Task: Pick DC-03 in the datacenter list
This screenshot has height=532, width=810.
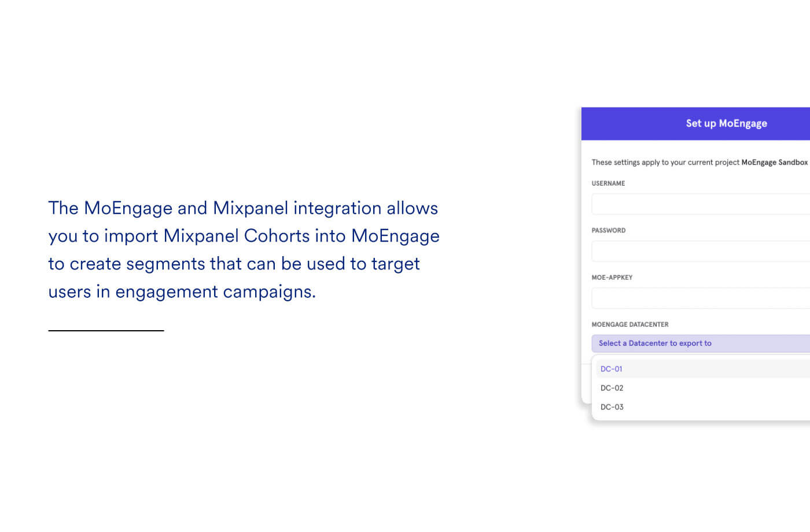Action: 703,407
